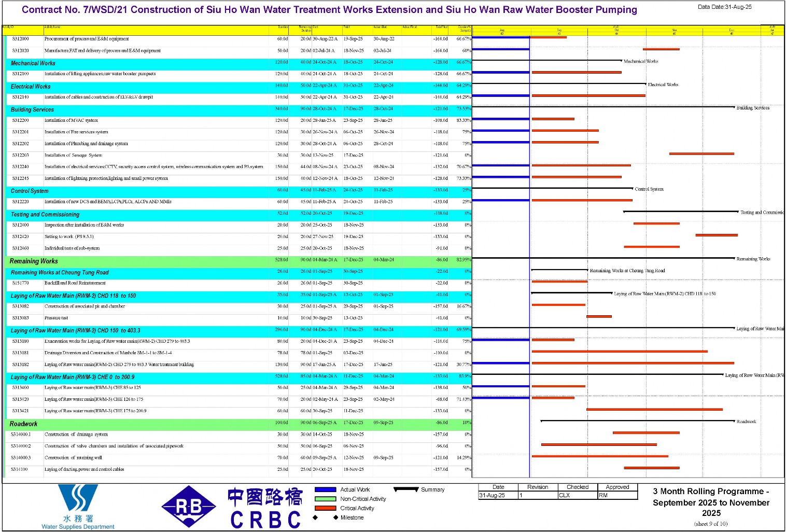Click the Milestone legend label
786x532 pixels.
(x=352, y=517)
